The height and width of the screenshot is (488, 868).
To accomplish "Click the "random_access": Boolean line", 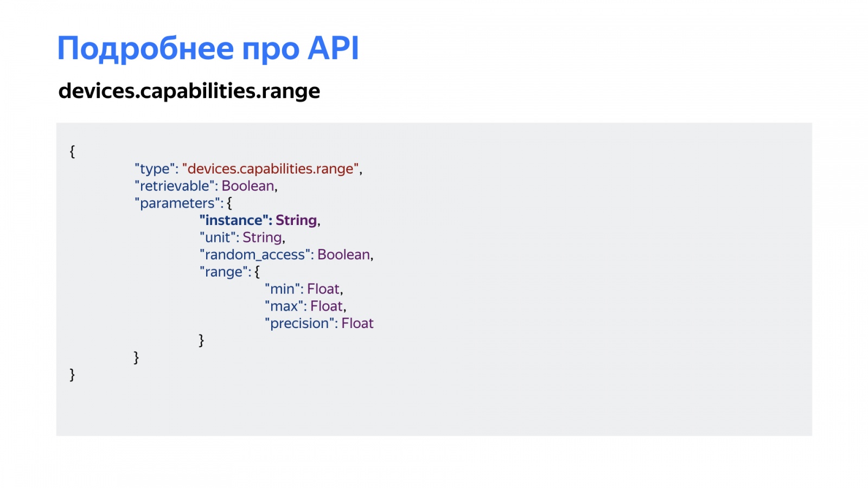I will coord(286,255).
